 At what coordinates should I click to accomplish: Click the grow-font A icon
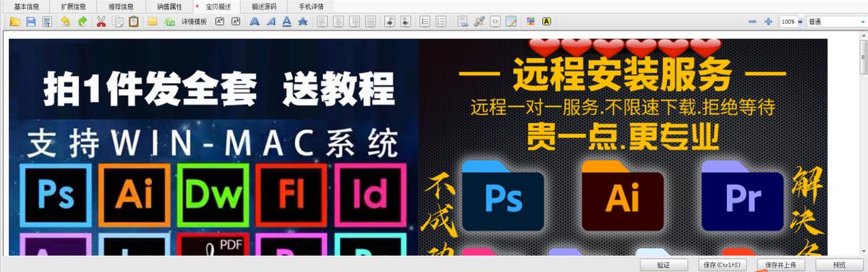[220, 22]
